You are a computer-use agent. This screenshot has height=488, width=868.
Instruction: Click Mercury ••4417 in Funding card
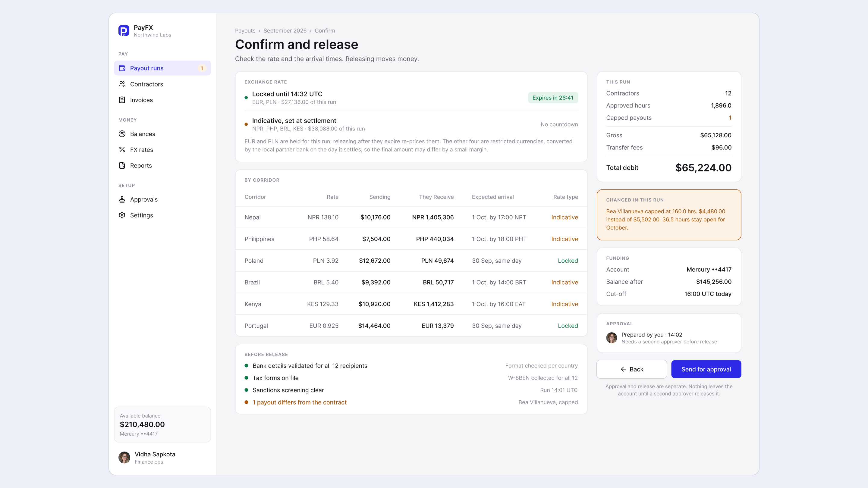(x=709, y=269)
